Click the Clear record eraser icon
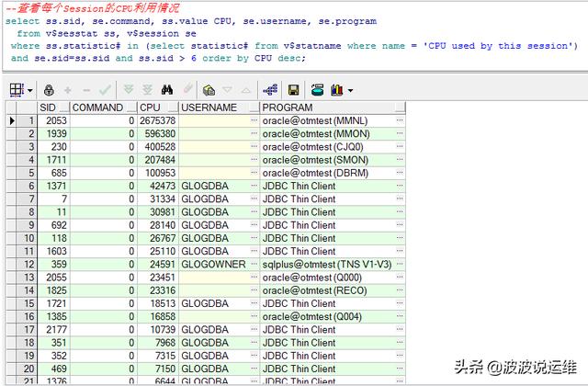The height and width of the screenshot is (386, 588). tap(187, 89)
